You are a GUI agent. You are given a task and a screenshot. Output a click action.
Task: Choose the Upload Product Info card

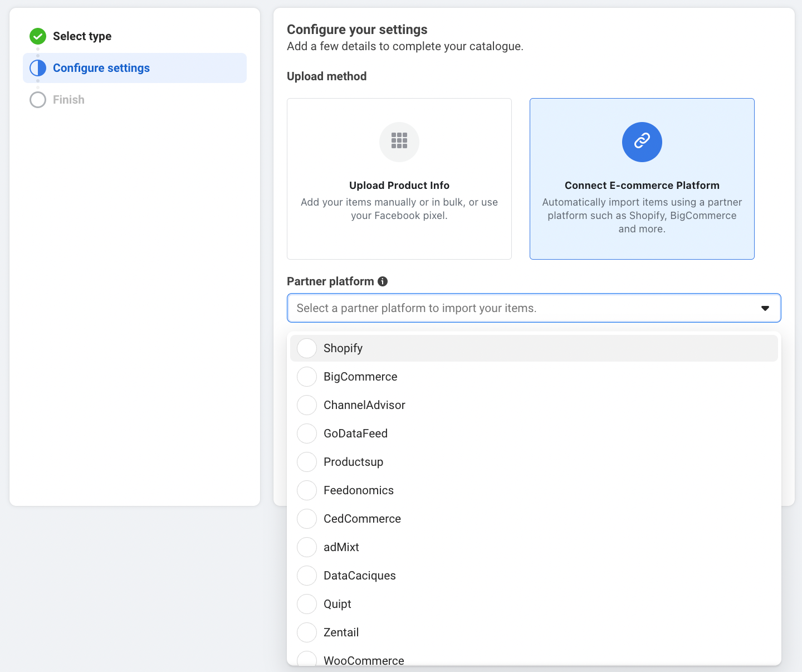click(x=399, y=179)
